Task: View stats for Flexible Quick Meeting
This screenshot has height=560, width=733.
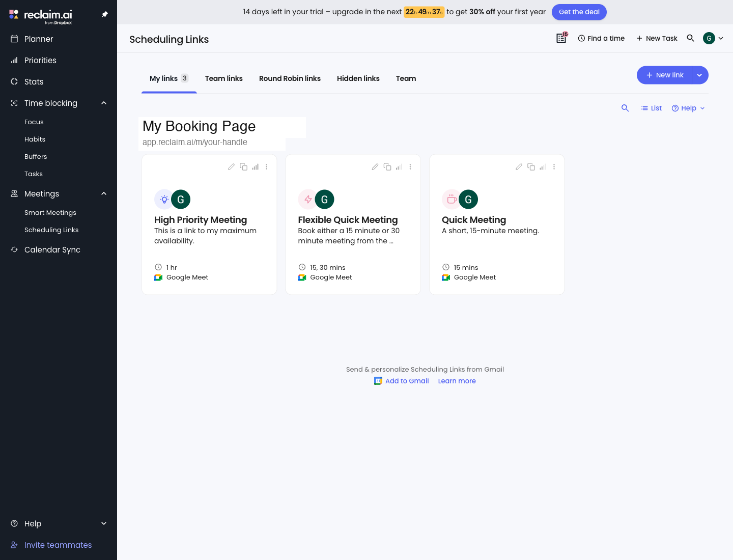Action: (399, 166)
